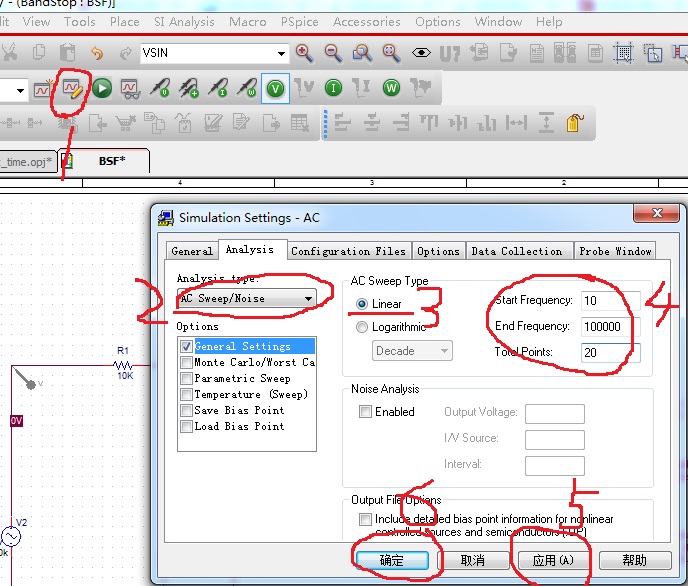Click the Paste clipboard icon
The height and width of the screenshot is (586, 688).
pyautogui.click(x=68, y=52)
